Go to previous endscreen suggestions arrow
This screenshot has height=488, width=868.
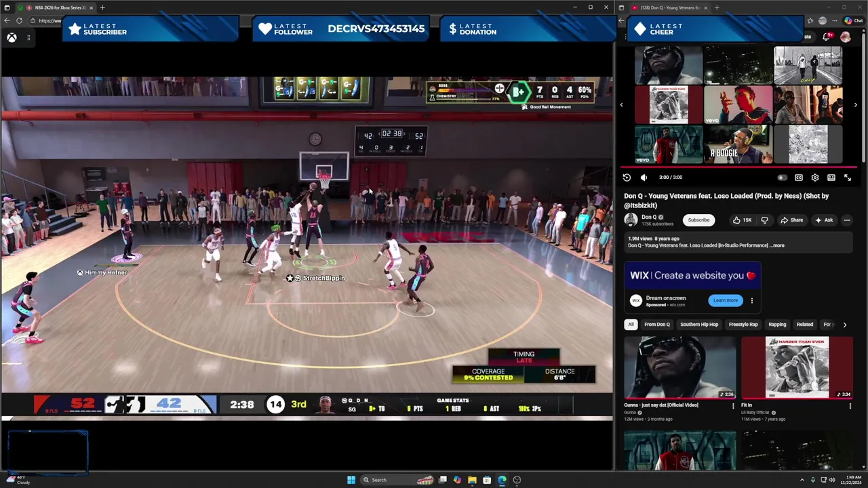coord(621,105)
